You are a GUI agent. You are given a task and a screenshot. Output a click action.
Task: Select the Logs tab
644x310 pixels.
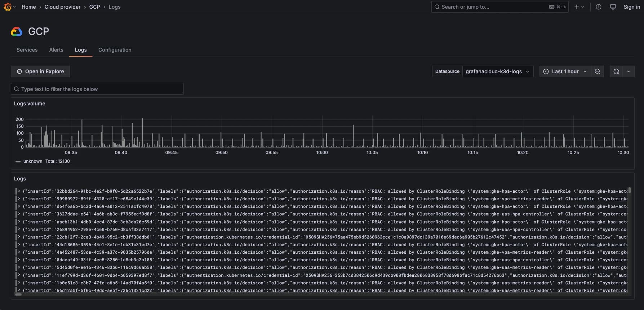point(81,50)
